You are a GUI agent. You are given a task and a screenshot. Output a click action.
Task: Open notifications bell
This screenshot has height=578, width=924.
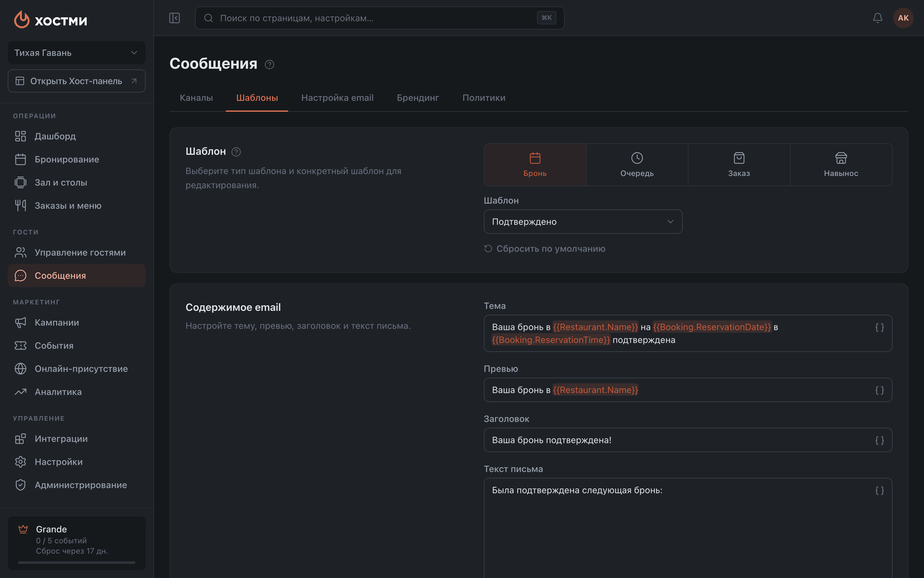[877, 18]
